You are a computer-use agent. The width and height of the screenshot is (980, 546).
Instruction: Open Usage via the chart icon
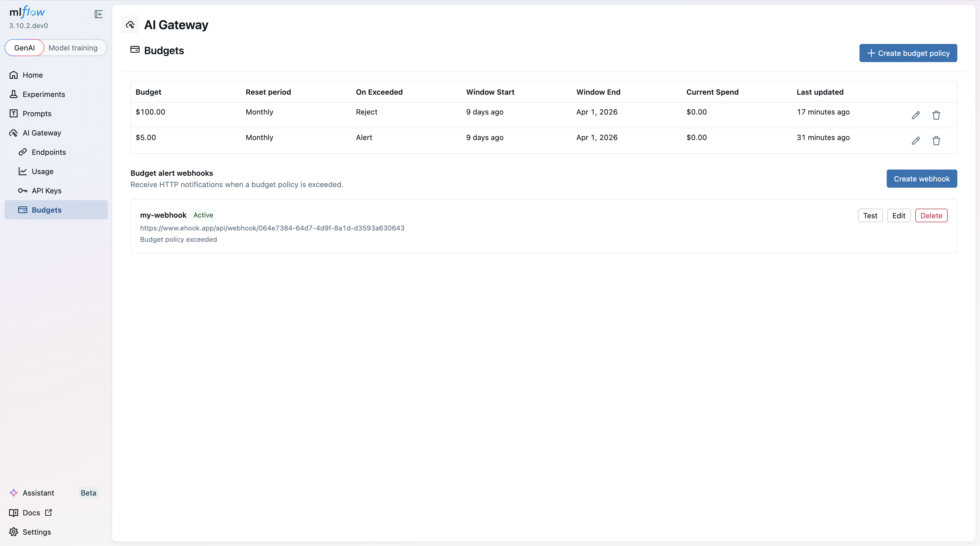point(23,171)
